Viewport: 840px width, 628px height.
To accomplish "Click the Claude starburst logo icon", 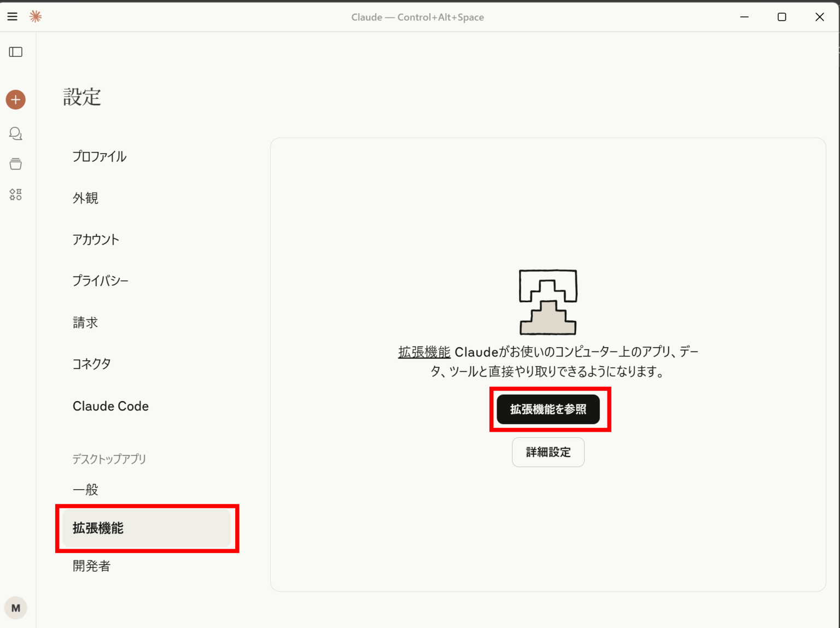I will [x=36, y=17].
